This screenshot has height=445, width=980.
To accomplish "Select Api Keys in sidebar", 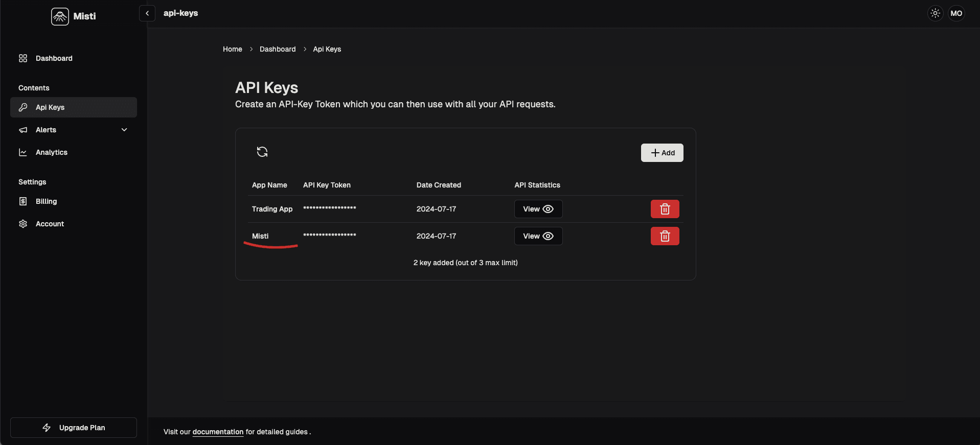I will click(50, 107).
